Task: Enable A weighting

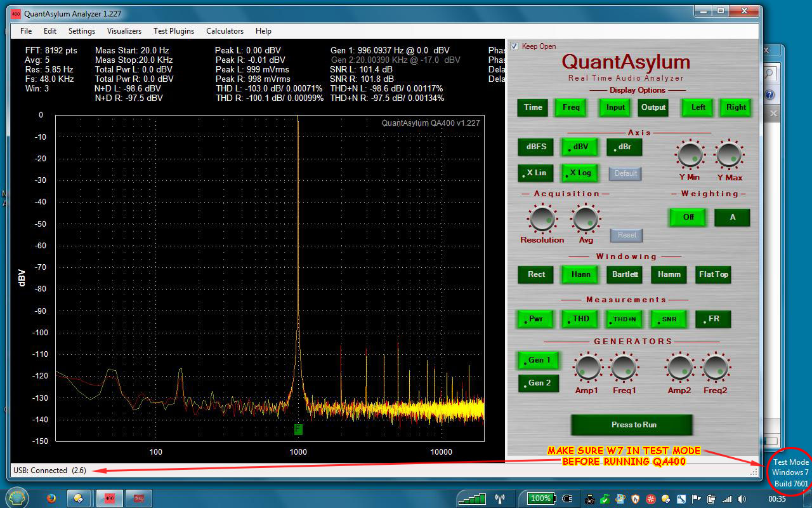Action: pos(733,217)
